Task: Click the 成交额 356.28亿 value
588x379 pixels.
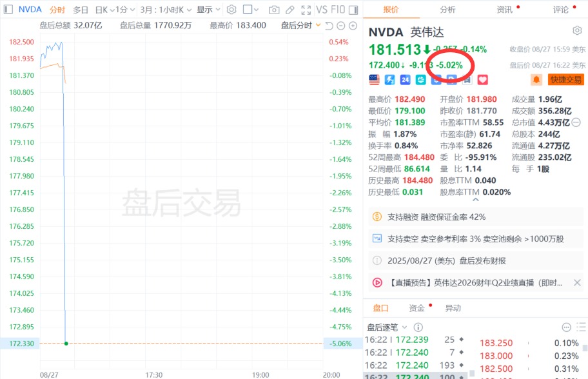Action: 555,111
